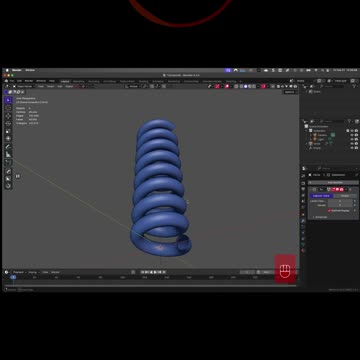The width and height of the screenshot is (360, 360).
Task: Select the Measure tool
Action: tap(8, 154)
